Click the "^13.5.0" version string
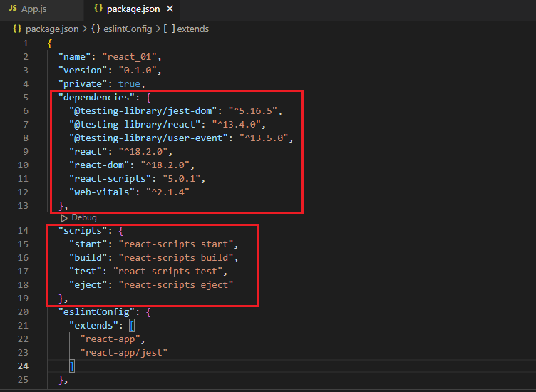Screen dimensions: 536x392 [264, 138]
